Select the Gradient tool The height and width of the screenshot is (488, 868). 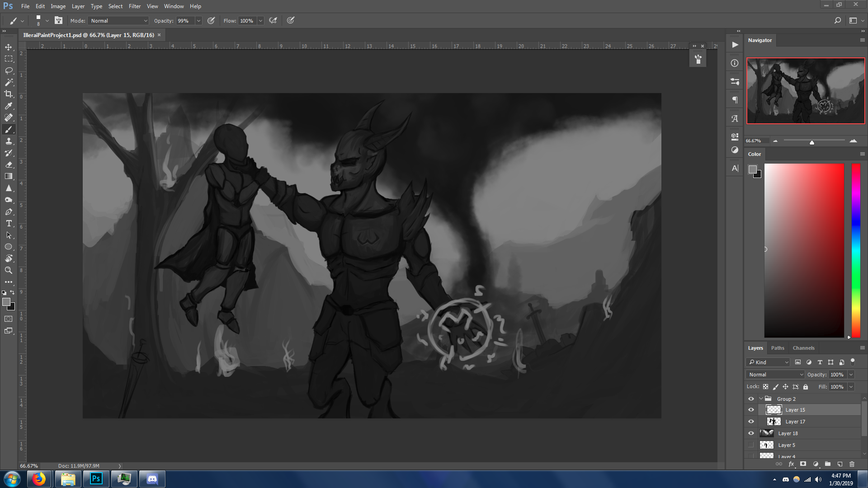pos(9,176)
